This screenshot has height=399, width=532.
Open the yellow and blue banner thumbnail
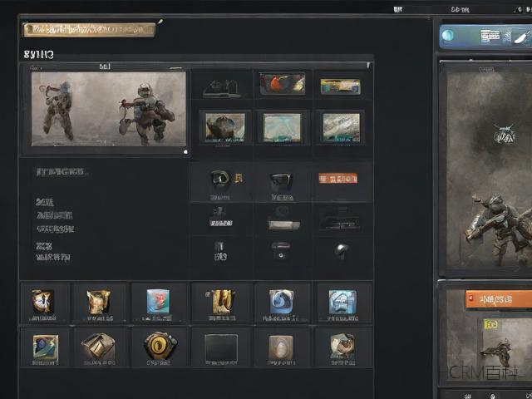click(340, 86)
